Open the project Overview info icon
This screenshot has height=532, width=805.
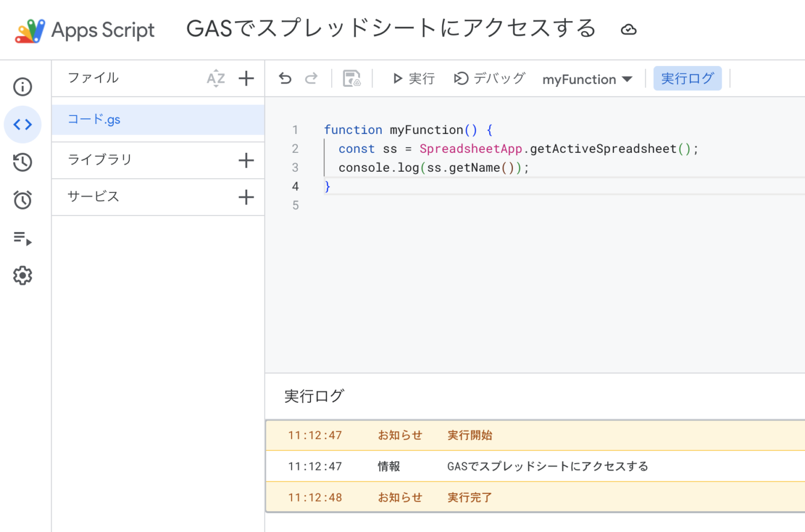point(22,87)
